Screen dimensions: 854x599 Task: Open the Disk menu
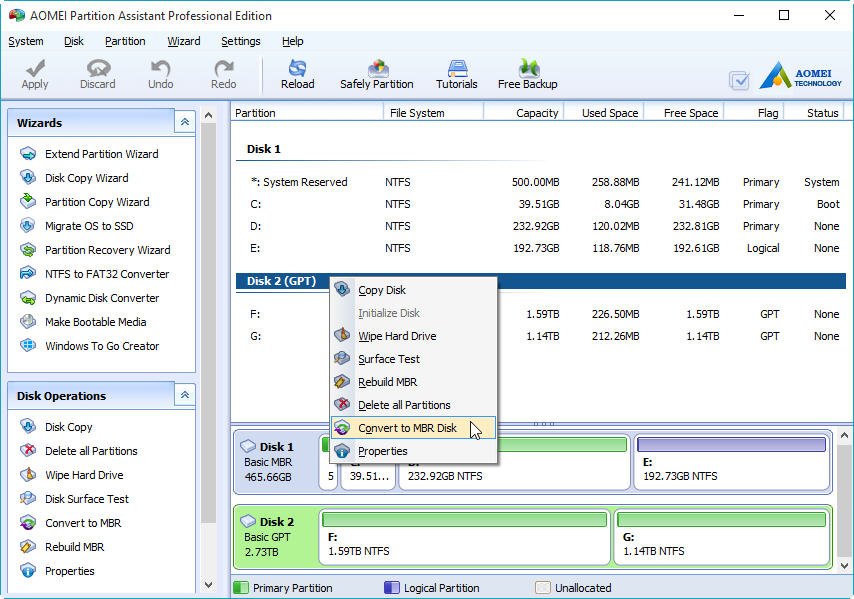[x=74, y=41]
